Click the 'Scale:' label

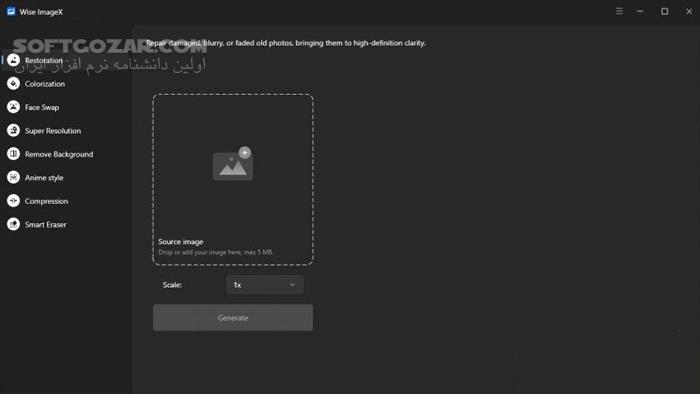[172, 285]
